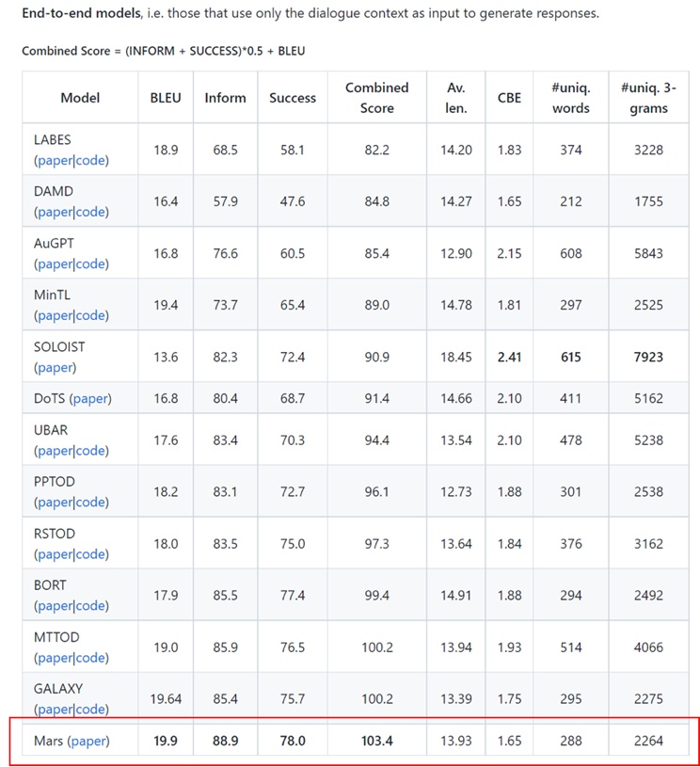The image size is (700, 767).
Task: Open the UBAR paper link
Action: [x=55, y=451]
